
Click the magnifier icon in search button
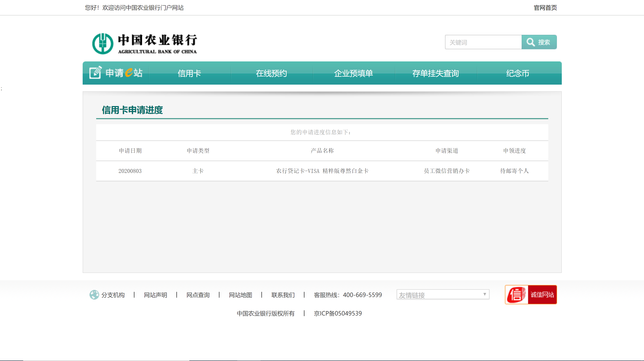[x=530, y=42]
